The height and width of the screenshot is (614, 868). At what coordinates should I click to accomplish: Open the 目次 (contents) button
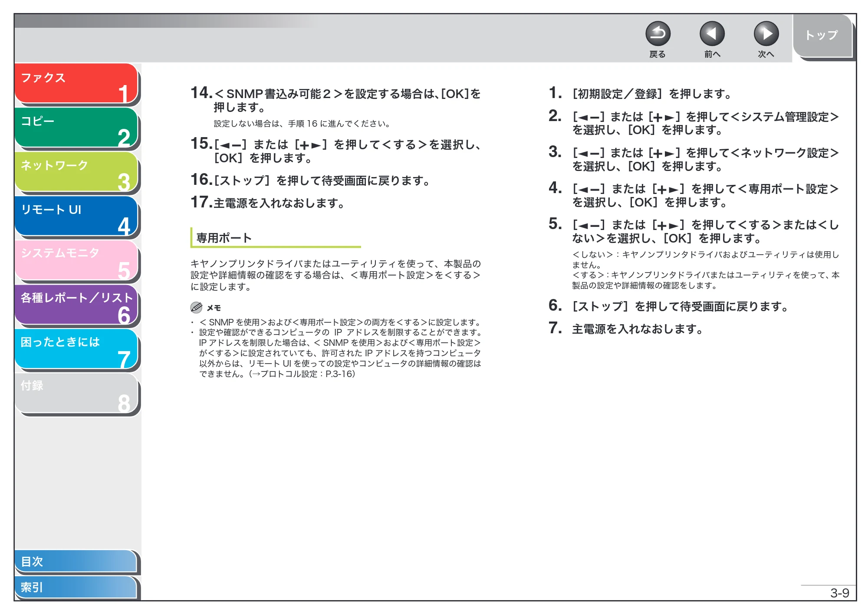[x=76, y=561]
